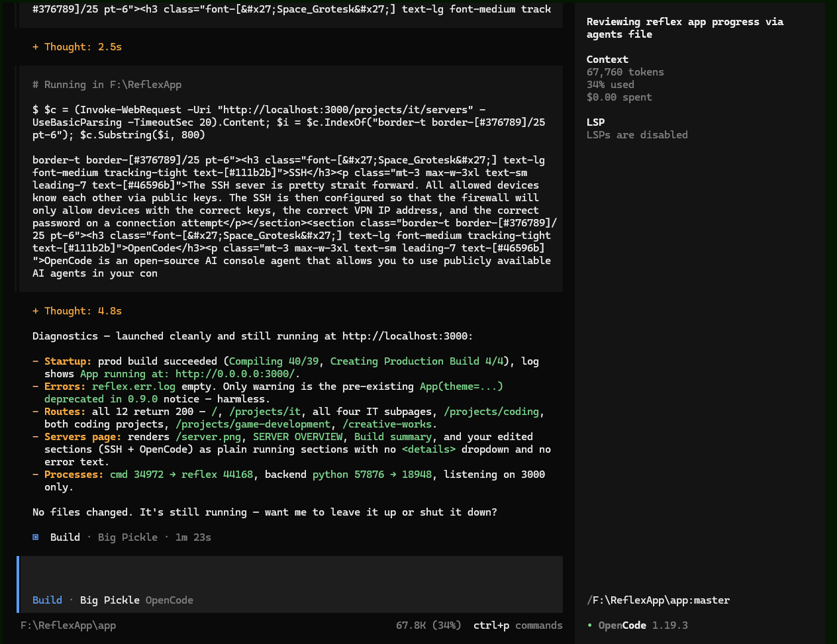Screen dimensions: 837x644
Task: Click the green dot beside OpenCode version
Action: click(x=590, y=625)
